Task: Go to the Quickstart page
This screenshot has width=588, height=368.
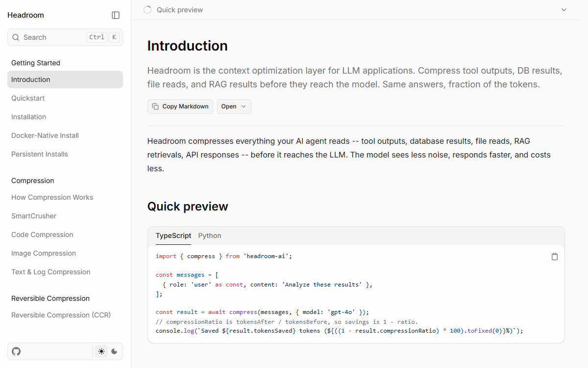Action: [65, 98]
